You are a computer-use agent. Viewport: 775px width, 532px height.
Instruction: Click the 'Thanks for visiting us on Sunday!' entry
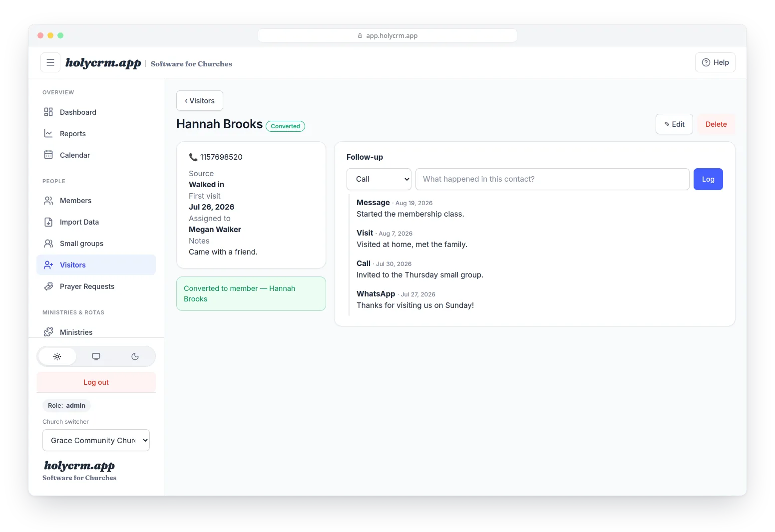pyautogui.click(x=415, y=305)
